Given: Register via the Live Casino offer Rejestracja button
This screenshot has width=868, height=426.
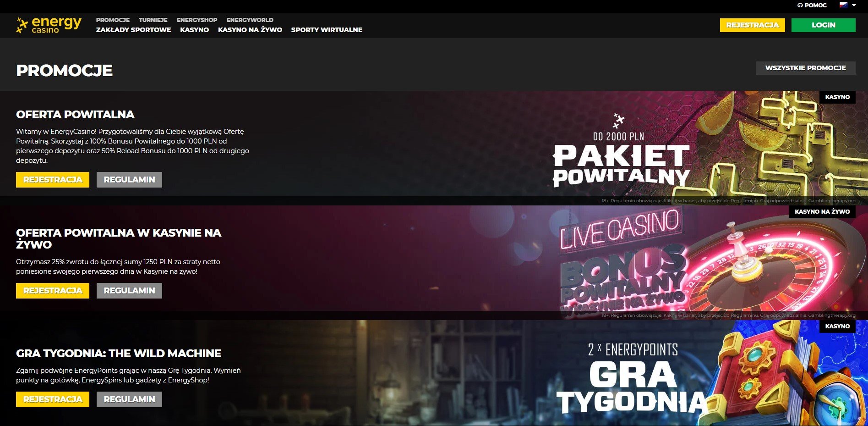Looking at the screenshot, I should tap(53, 291).
